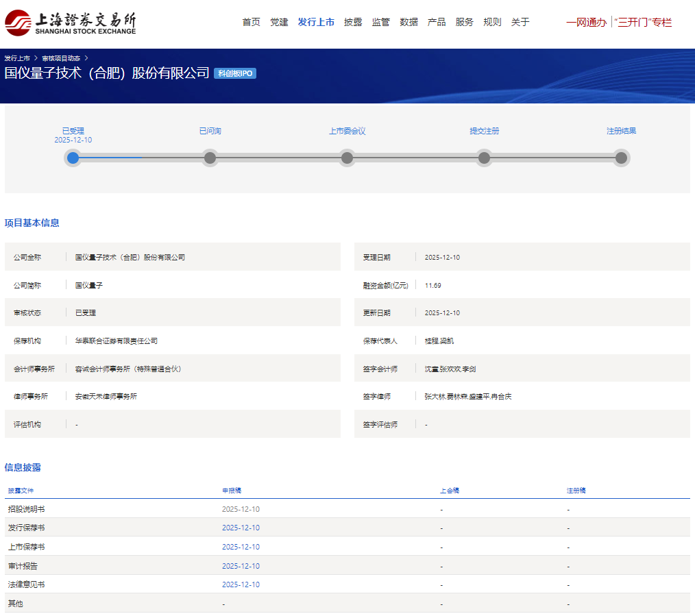Select the 发行上市 navigation item
This screenshot has height=616, width=695.
[x=316, y=22]
